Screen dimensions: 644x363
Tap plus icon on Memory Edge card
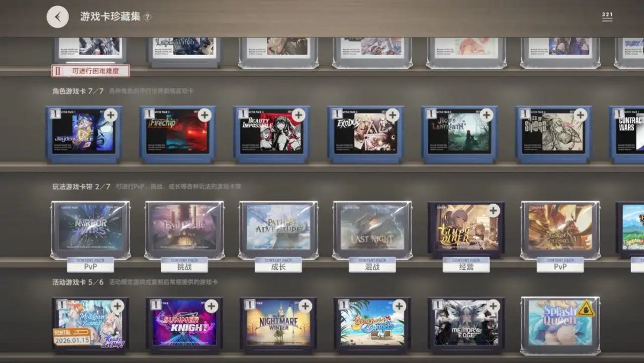click(x=493, y=306)
